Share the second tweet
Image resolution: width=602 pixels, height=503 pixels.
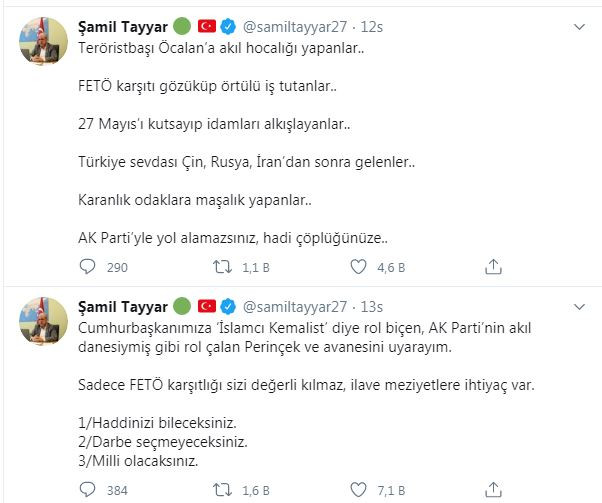tap(493, 490)
